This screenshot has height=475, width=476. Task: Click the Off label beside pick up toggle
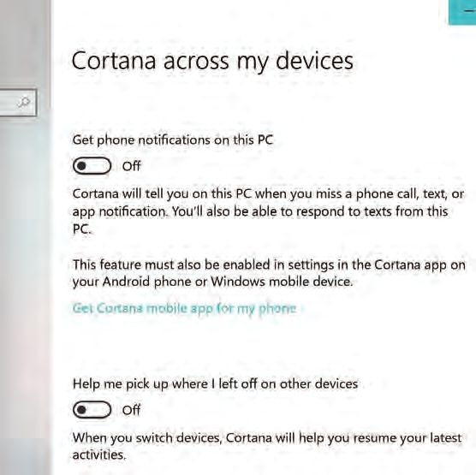(x=131, y=410)
